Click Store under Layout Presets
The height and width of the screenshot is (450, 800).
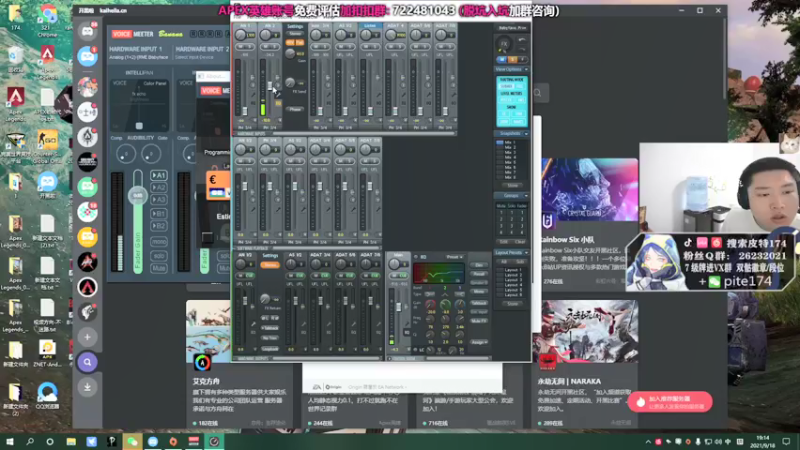point(512,304)
